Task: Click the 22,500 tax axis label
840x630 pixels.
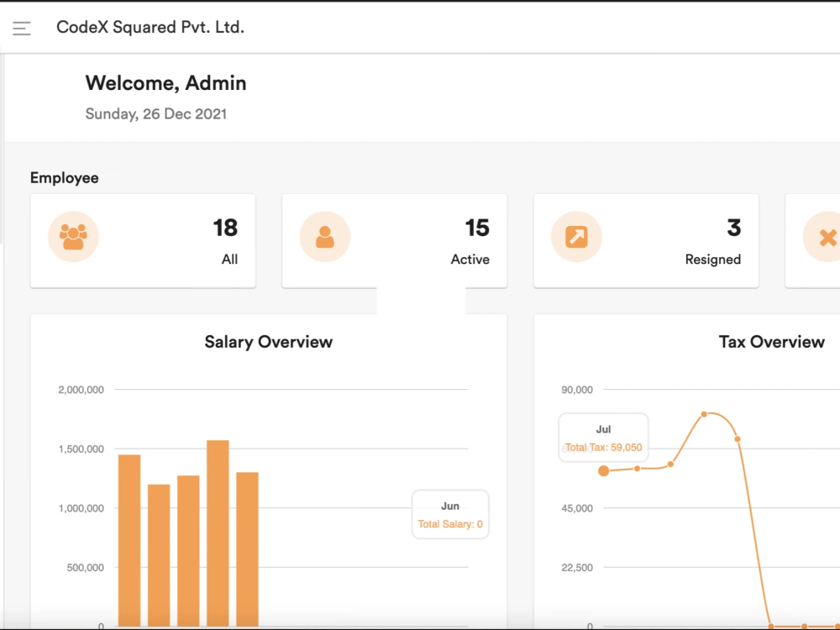Action: click(x=577, y=568)
